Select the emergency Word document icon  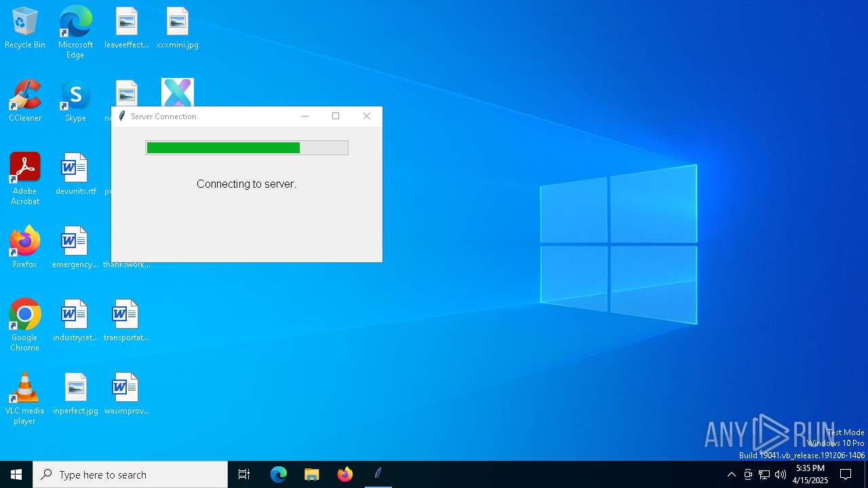click(x=75, y=248)
